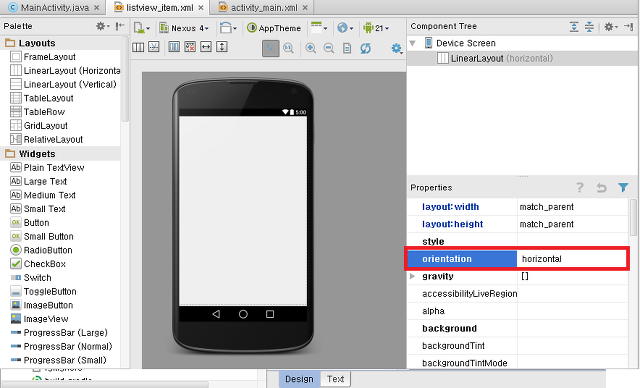This screenshot has height=388, width=640.
Task: Switch to the Design view tab
Action: click(x=299, y=379)
